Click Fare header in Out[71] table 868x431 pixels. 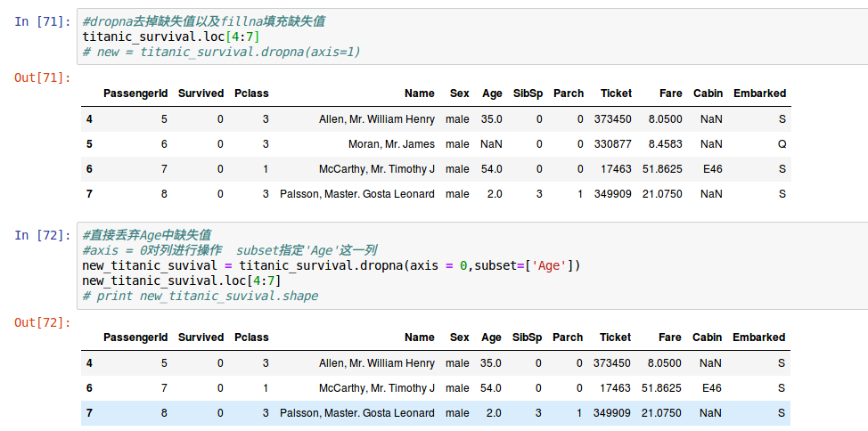tap(670, 94)
